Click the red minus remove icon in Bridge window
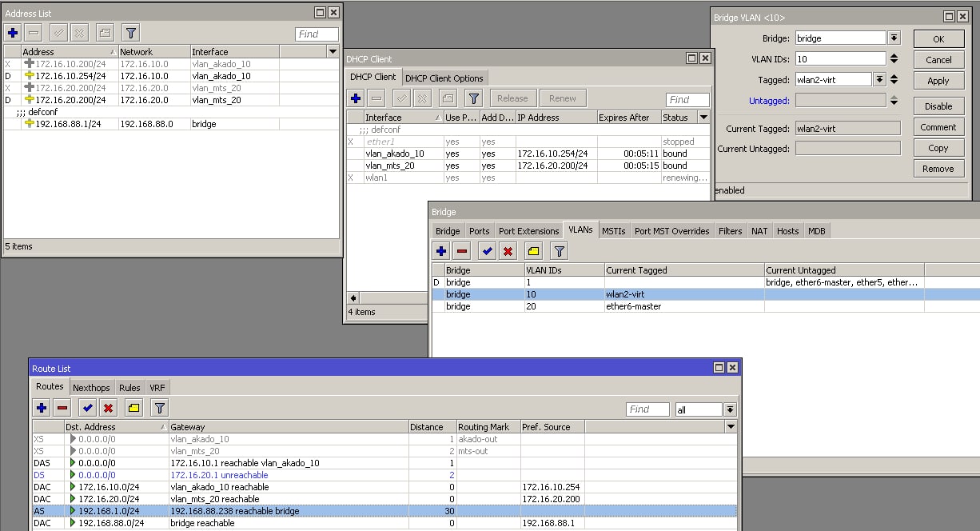Image resolution: width=980 pixels, height=531 pixels. (462, 251)
